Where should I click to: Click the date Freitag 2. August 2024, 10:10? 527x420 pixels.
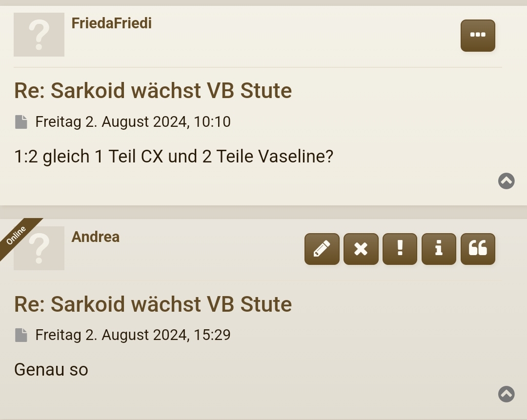133,121
